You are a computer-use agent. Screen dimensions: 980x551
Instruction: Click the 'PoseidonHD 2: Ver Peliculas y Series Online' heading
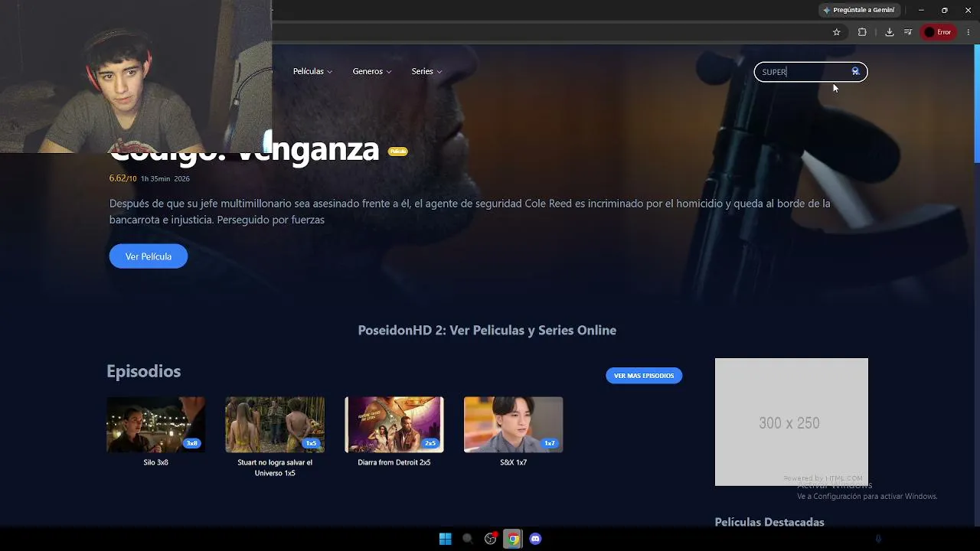pyautogui.click(x=487, y=331)
